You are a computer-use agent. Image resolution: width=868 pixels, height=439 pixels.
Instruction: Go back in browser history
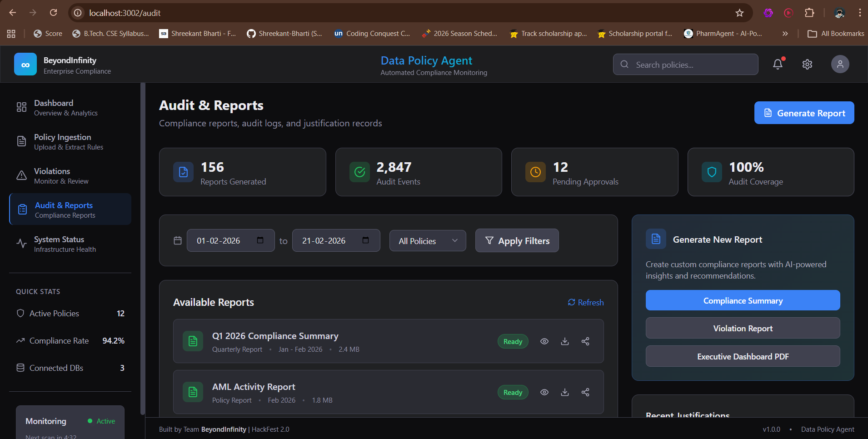pos(13,13)
